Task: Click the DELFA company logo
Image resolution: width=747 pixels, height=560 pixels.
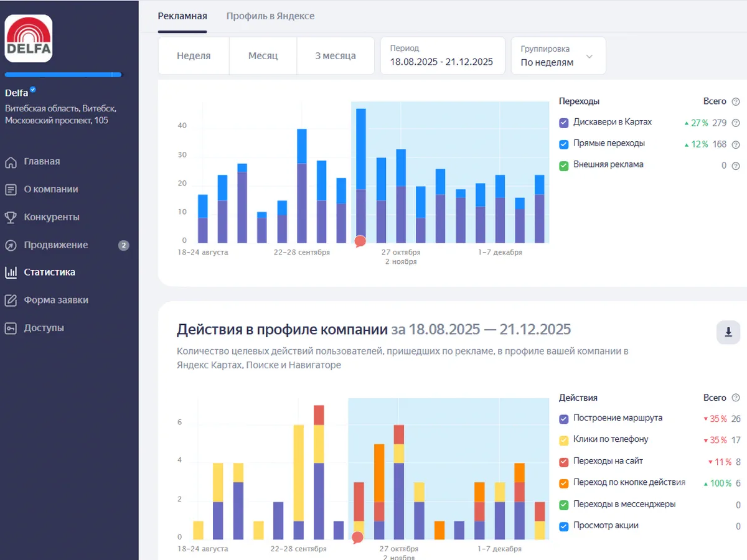Action: tap(29, 39)
